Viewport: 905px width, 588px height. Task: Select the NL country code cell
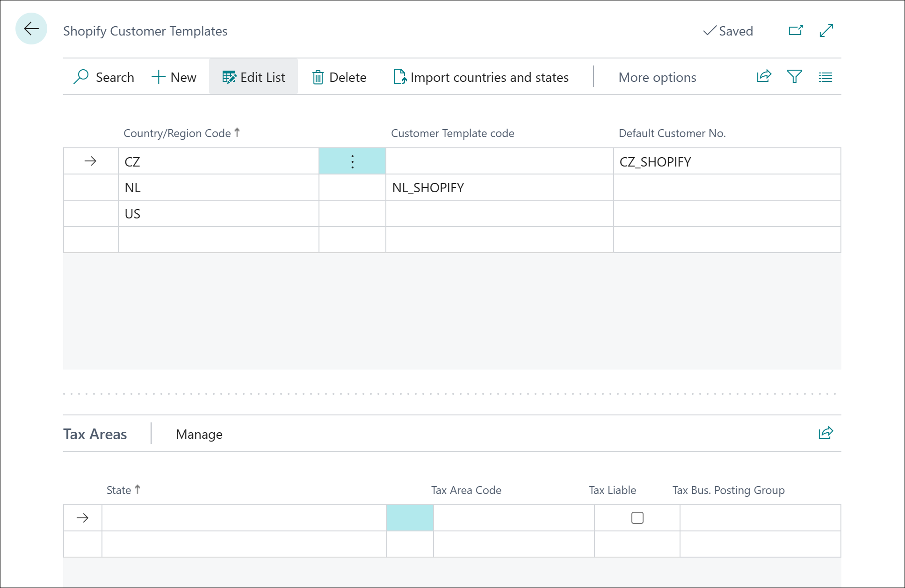pyautogui.click(x=218, y=188)
